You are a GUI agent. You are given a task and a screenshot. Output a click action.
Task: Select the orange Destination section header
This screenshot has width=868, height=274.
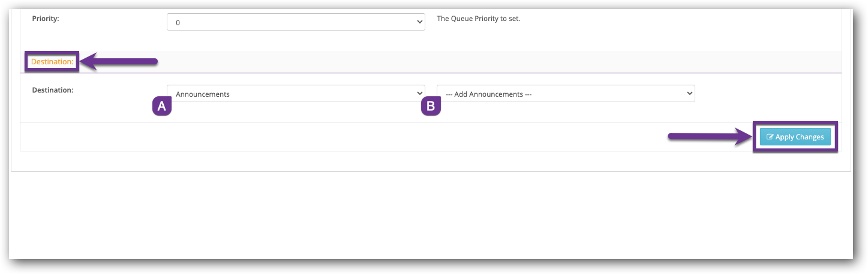(52, 61)
